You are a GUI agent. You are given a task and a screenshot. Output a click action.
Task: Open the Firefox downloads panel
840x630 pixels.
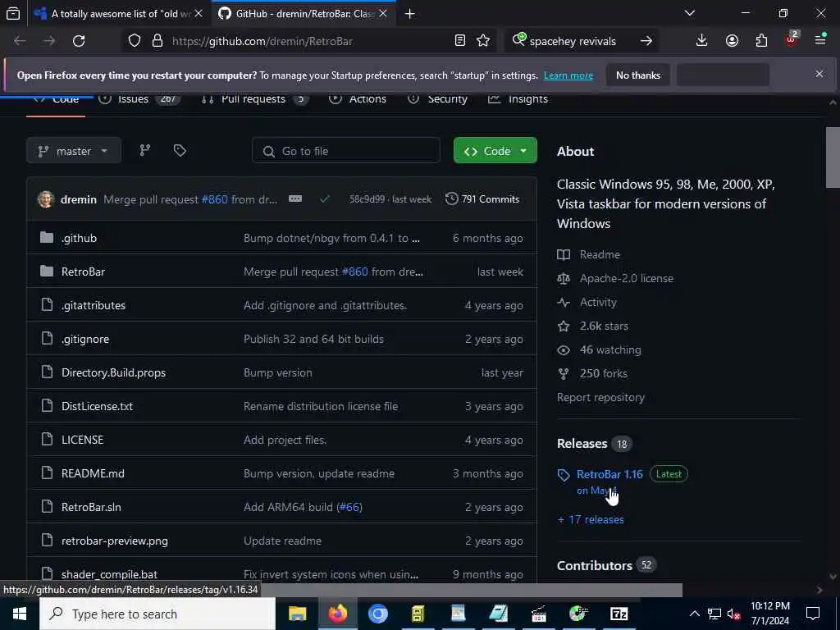(x=702, y=41)
